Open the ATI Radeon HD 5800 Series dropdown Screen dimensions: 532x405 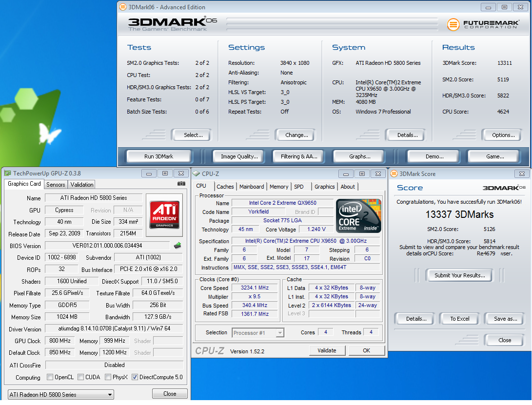[61, 394]
